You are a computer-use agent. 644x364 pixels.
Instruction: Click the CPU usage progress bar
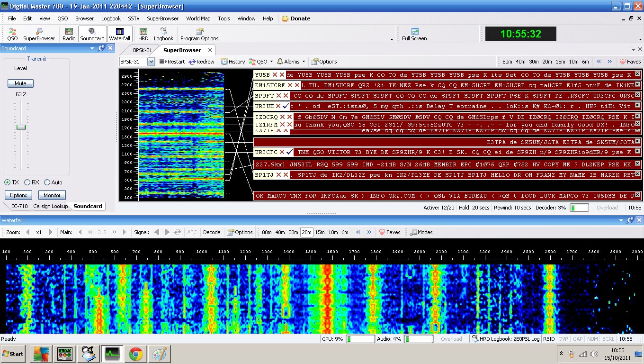click(360, 339)
